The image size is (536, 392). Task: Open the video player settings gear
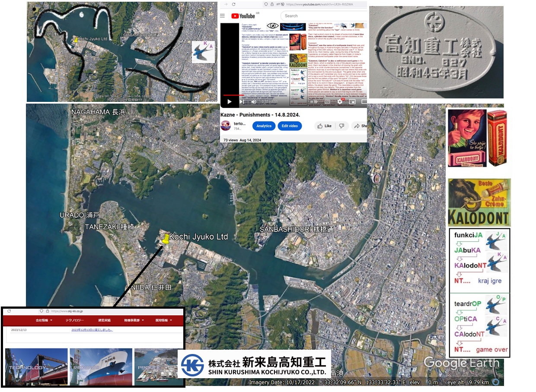pyautogui.click(x=340, y=102)
